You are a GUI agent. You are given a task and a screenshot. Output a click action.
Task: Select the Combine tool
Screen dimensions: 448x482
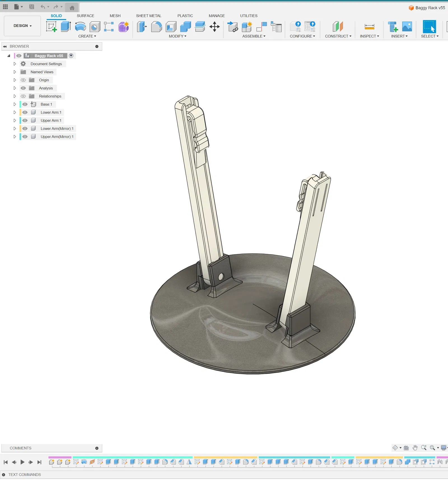186,27
